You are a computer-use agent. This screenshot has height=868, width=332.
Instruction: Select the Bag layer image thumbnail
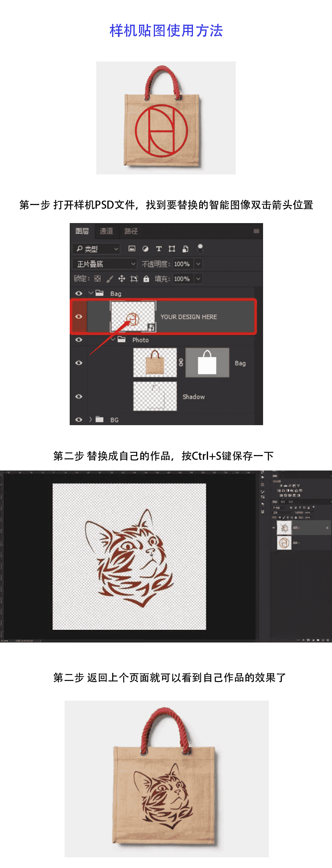(x=155, y=362)
